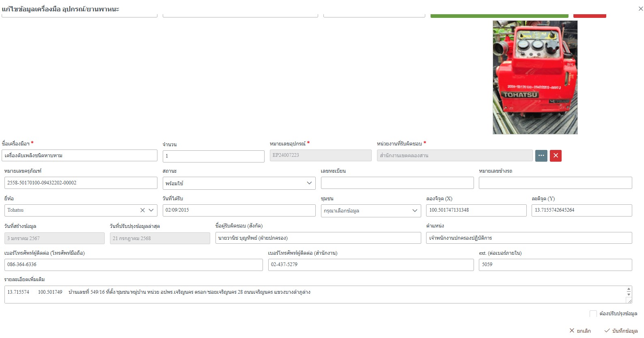Screen dimensions: 644x338
Task: Click the หมายเลขอุปกรณ์ label
Action: click(x=287, y=144)
